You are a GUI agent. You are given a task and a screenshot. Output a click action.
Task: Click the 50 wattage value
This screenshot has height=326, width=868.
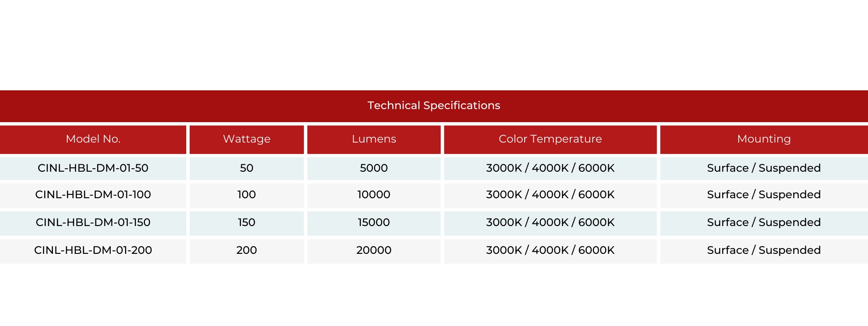(x=247, y=168)
